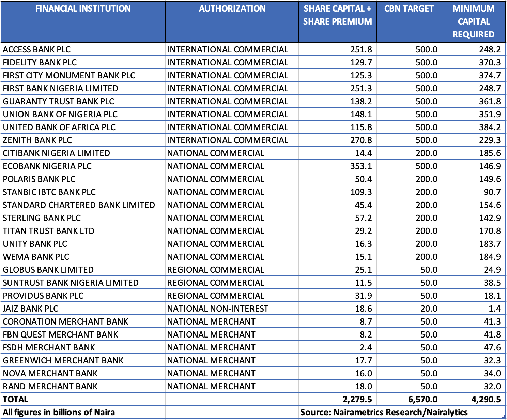Viewport: 507px width, 420px height.
Task: Click the MINIMUM CAPITAL REQUIRED header
Action: click(x=473, y=21)
